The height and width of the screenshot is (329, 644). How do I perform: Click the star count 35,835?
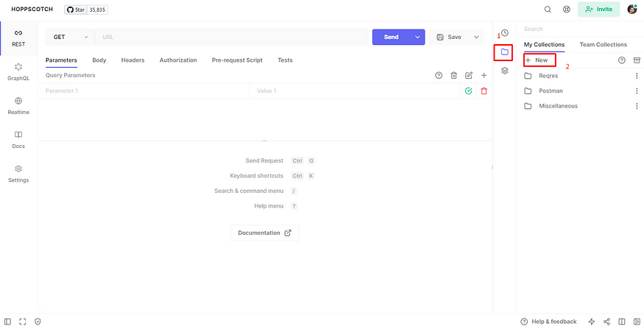click(x=97, y=10)
